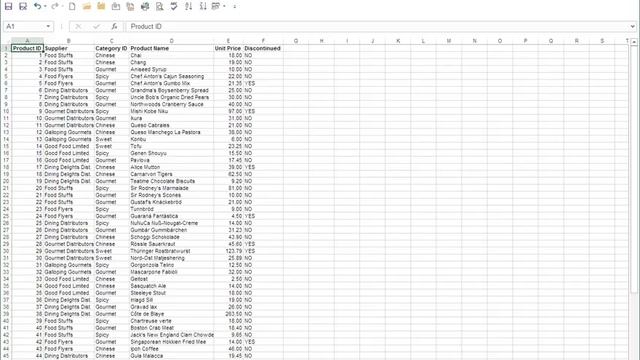Redo the last undone action
The height and width of the screenshot is (360, 640).
pos(55,7)
